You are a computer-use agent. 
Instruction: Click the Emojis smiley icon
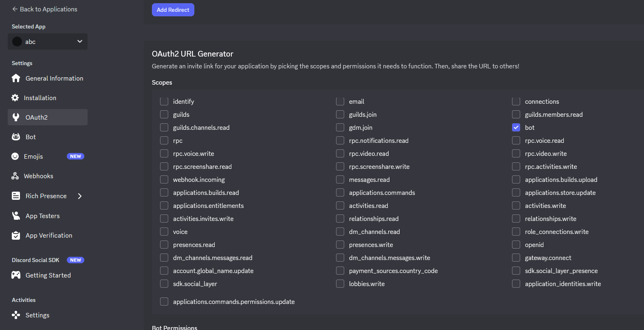[15, 156]
